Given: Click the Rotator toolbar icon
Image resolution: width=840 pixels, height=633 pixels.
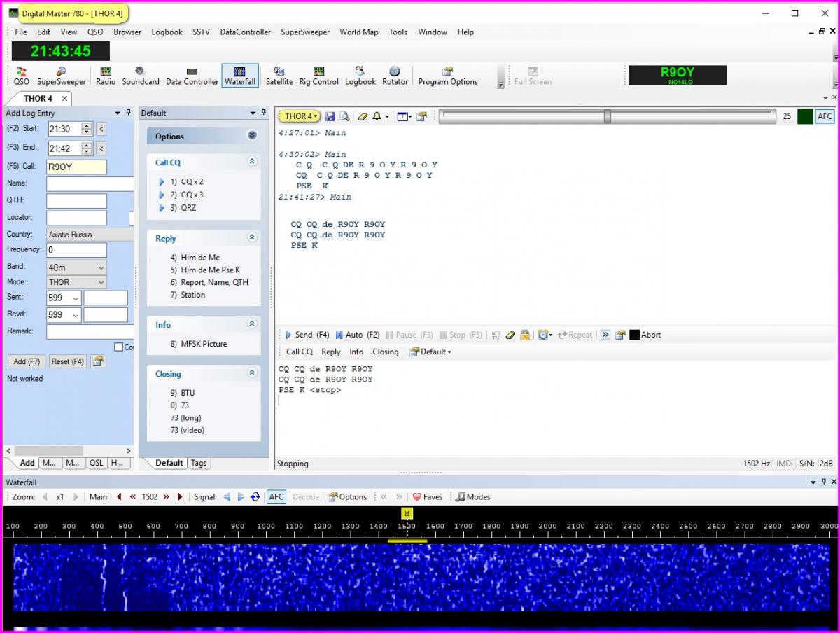Looking at the screenshot, I should tap(395, 76).
